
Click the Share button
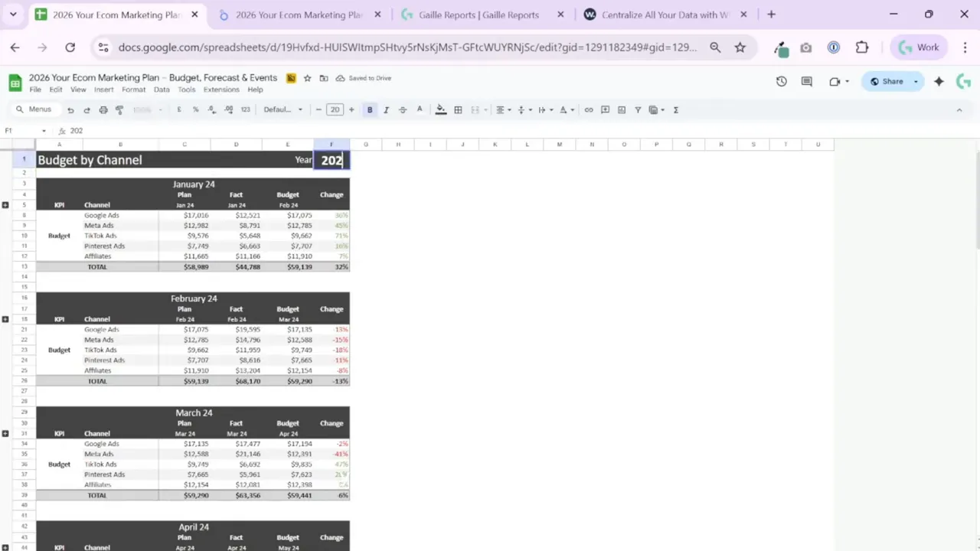click(890, 81)
